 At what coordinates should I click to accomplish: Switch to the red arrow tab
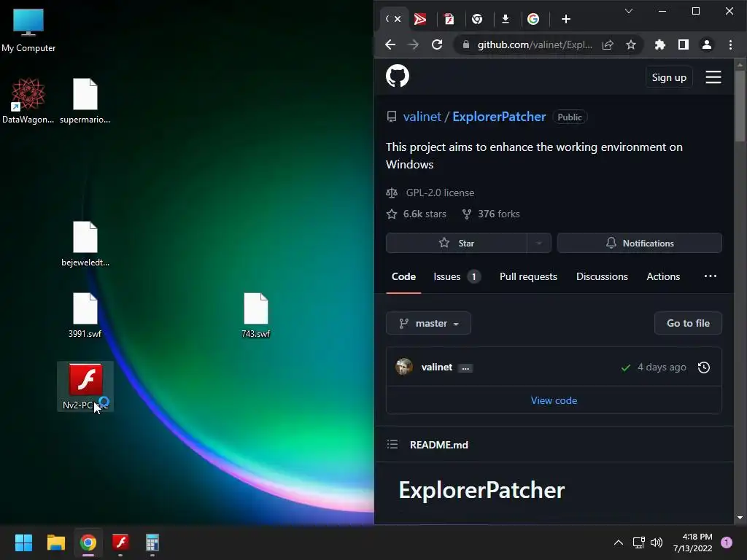pyautogui.click(x=419, y=19)
